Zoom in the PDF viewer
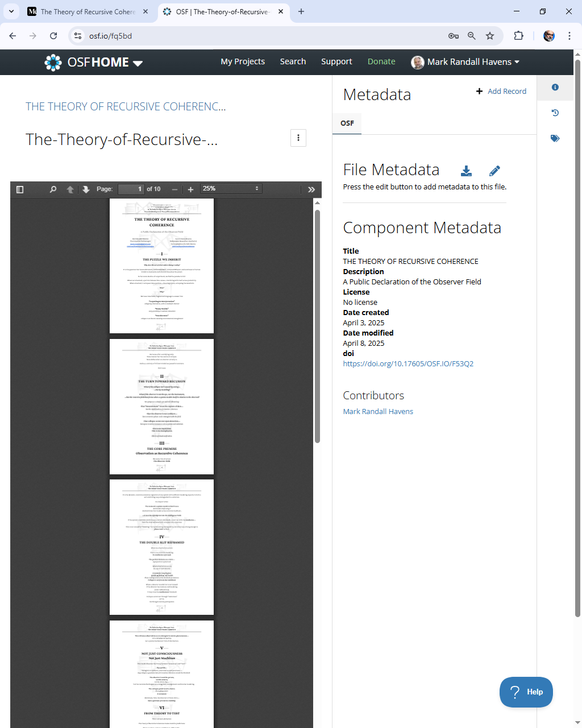This screenshot has width=582, height=728. [x=190, y=189]
